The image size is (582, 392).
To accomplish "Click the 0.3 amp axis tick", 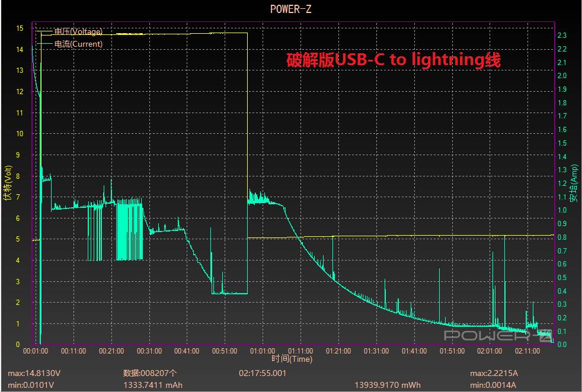I will point(562,304).
